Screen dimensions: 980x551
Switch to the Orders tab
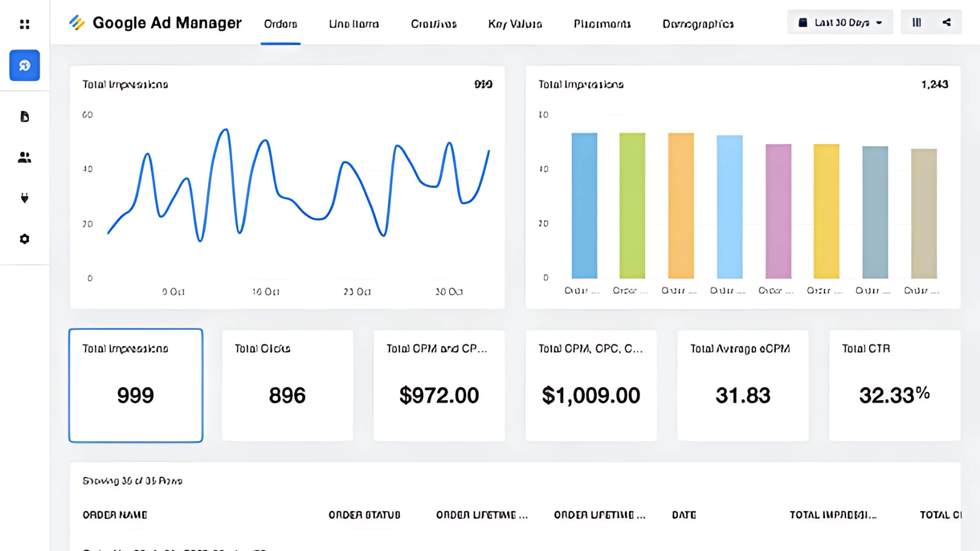coord(280,24)
